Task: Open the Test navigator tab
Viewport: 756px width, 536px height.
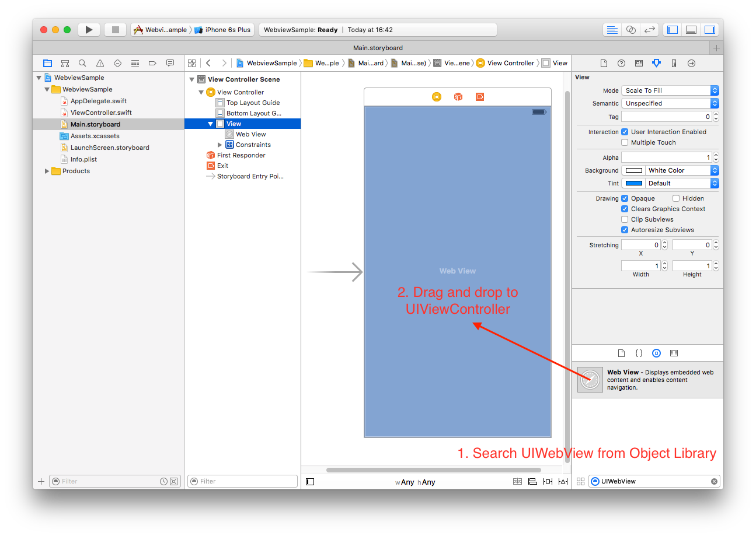Action: coord(117,63)
